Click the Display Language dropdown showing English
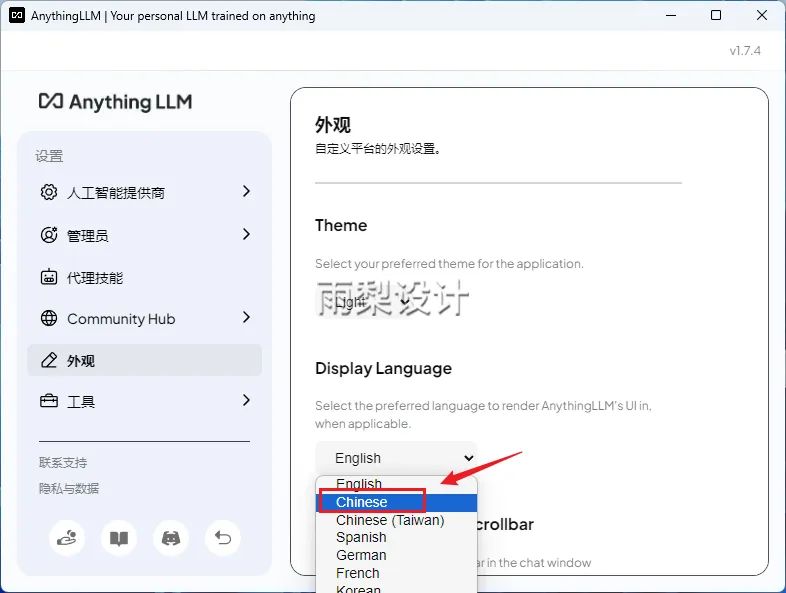 396,458
